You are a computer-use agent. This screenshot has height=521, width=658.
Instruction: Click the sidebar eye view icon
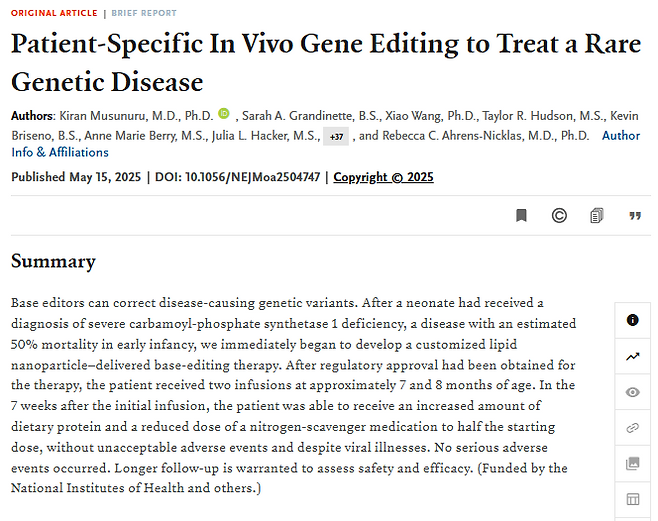[632, 392]
